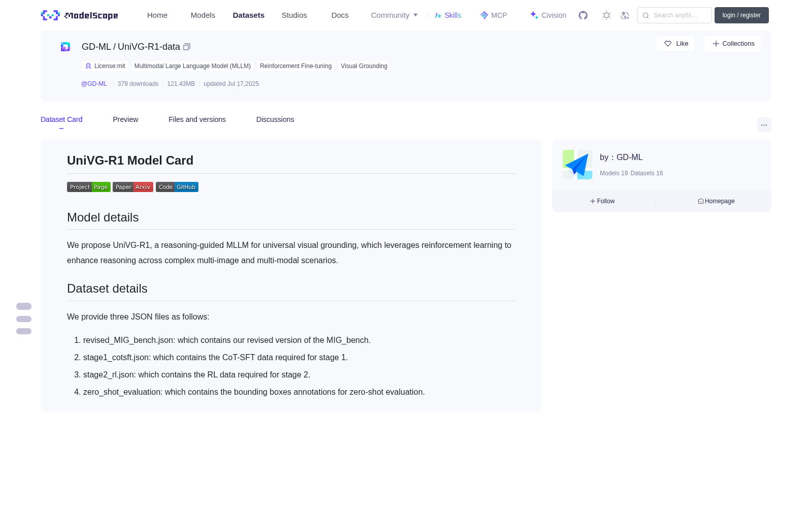This screenshot has width=812, height=508.
Task: Click the by：GD-ML organization name
Action: pos(621,157)
